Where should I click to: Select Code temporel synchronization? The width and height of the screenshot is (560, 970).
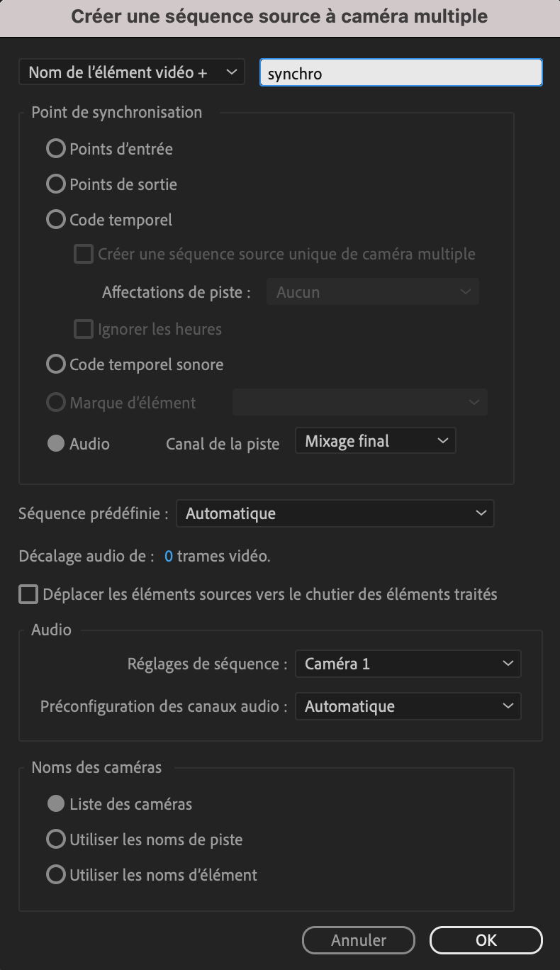[x=56, y=220]
